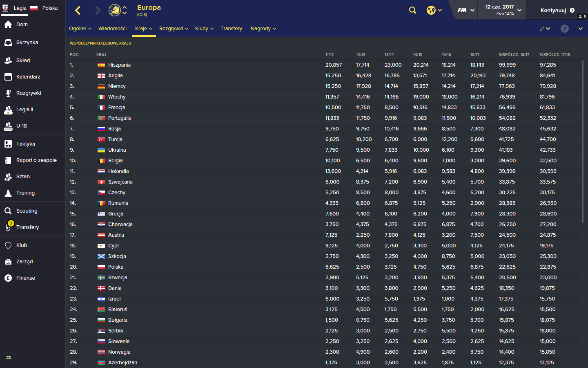Image resolution: width=588 pixels, height=368 pixels.
Task: Open the Rozgrywki trophy icon
Action: coord(8,93)
